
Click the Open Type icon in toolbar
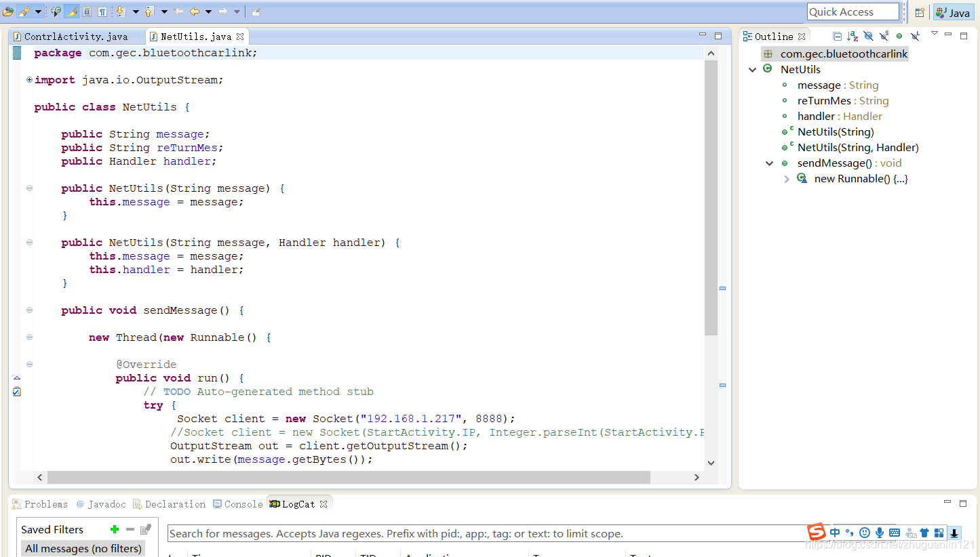(7, 12)
